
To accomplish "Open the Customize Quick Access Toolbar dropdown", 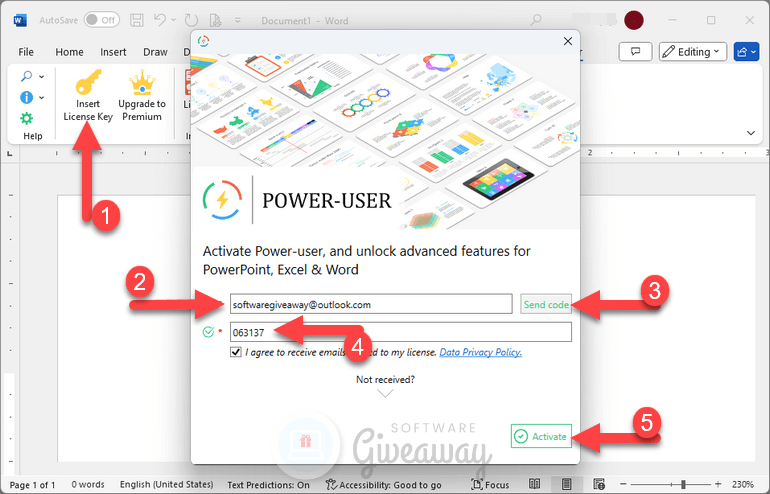I will pos(238,21).
